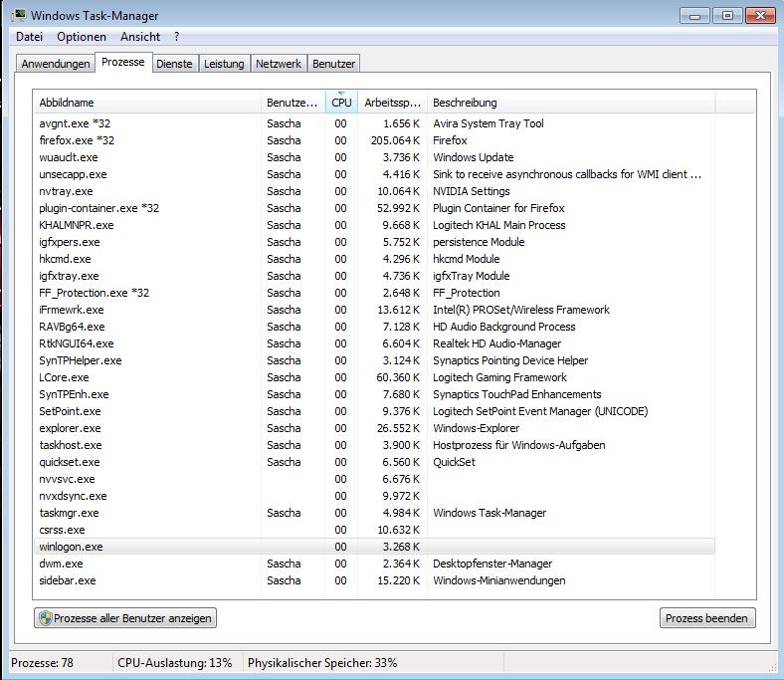The height and width of the screenshot is (680, 784).
Task: Click the CPU column header sort arrow
Action: coord(341,93)
